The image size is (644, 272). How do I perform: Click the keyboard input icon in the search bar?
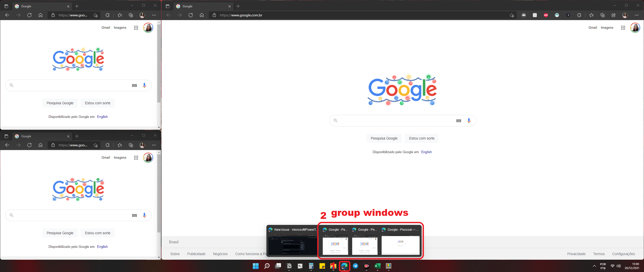(459, 121)
